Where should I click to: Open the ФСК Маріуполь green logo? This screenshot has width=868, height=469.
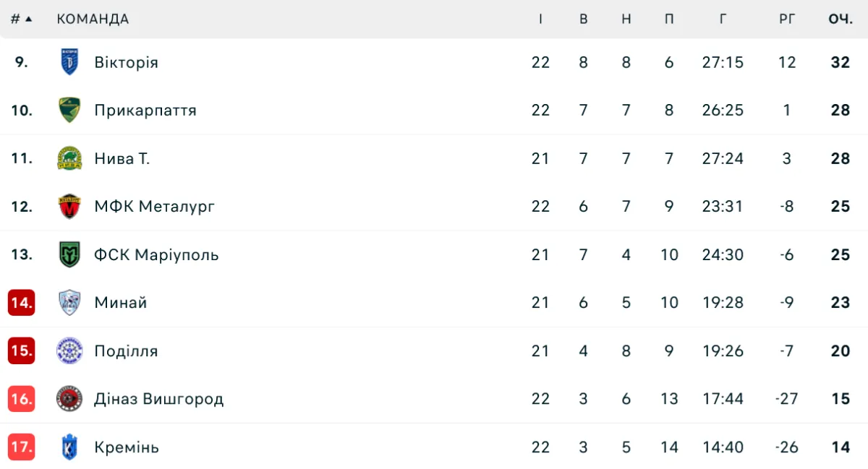point(69,254)
